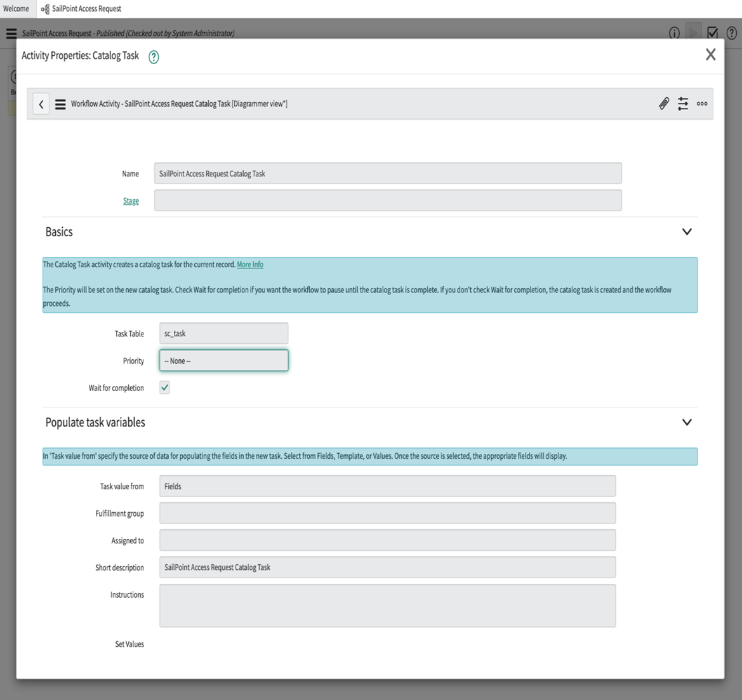Collapse the Basics section

[687, 232]
